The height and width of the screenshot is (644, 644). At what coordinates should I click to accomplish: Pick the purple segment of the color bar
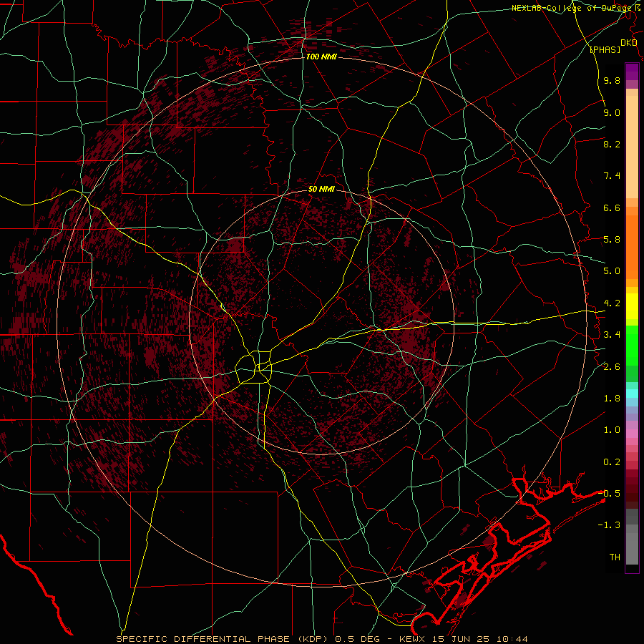click(x=632, y=71)
